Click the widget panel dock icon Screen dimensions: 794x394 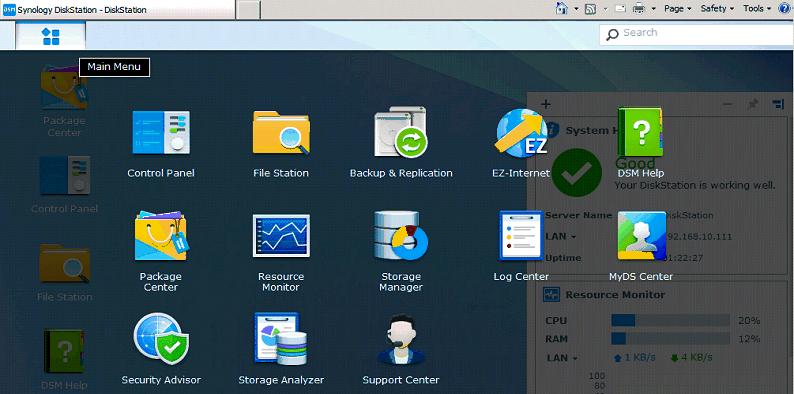point(778,104)
